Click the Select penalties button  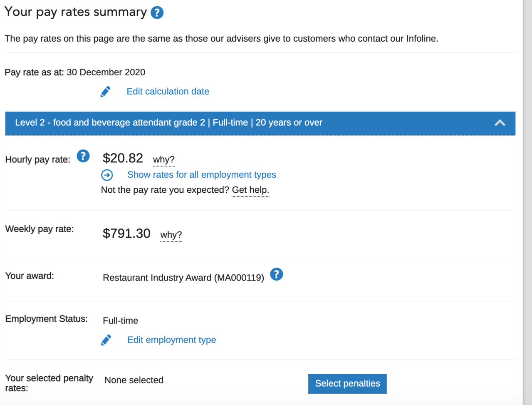[347, 384]
